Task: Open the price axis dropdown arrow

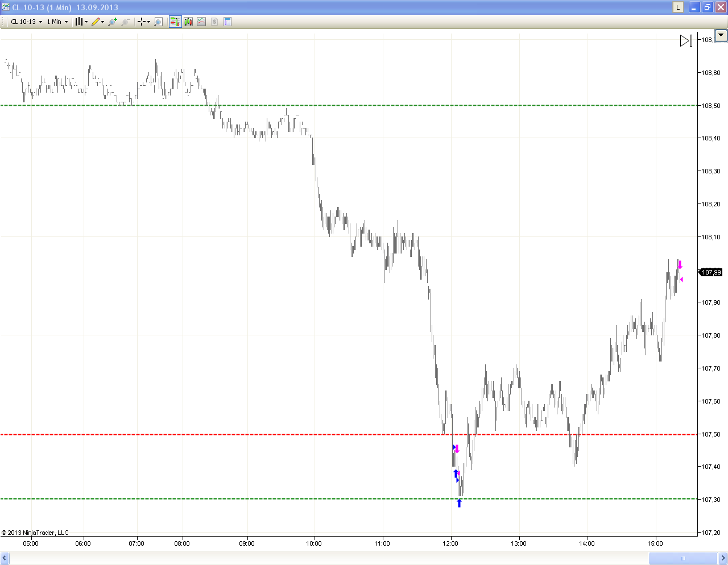Action: pyautogui.click(x=721, y=36)
